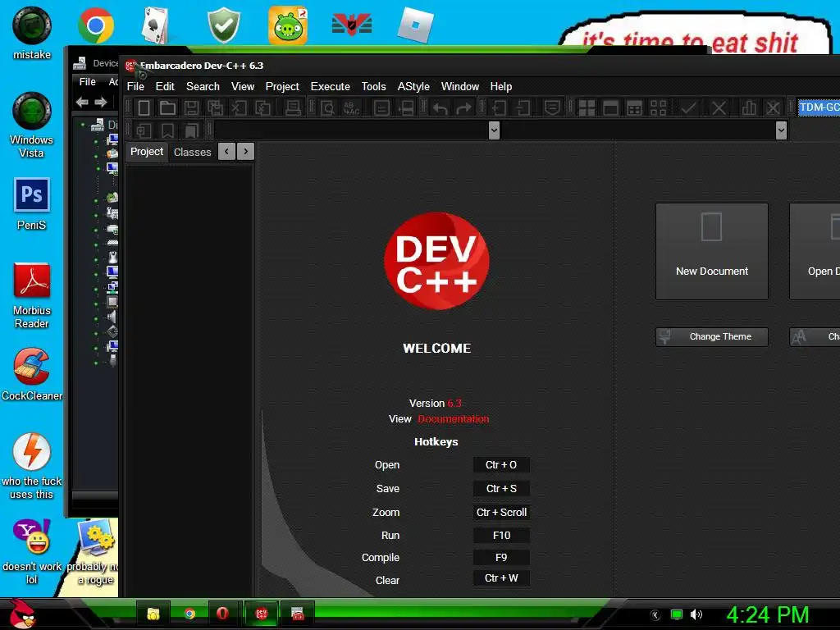Click the Replace text toolbar icon
Image resolution: width=840 pixels, height=630 pixels.
click(352, 107)
